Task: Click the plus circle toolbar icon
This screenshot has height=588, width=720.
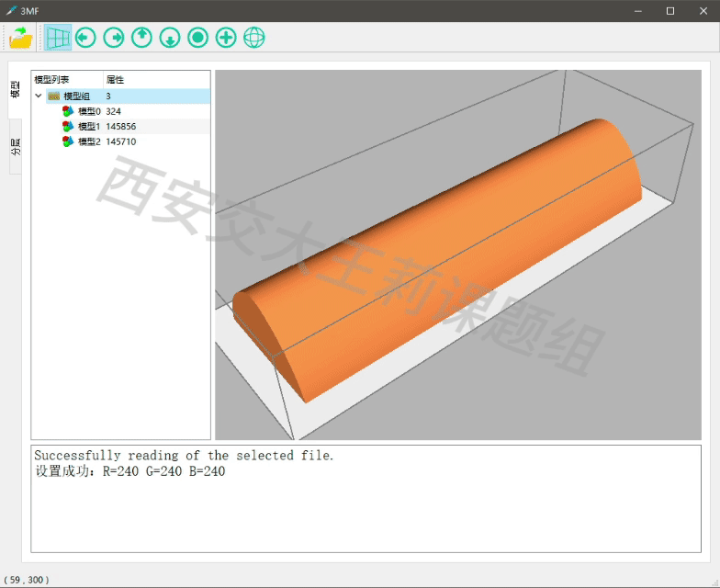Action: [226, 38]
